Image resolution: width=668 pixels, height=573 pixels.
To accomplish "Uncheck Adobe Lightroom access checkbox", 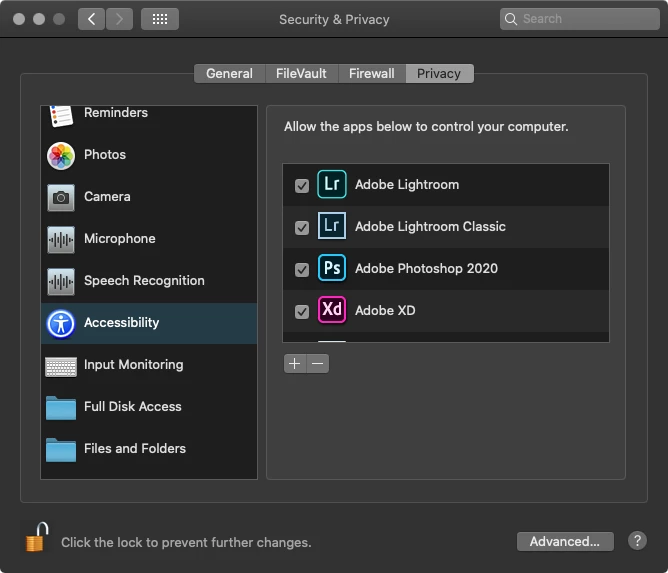I will point(302,186).
